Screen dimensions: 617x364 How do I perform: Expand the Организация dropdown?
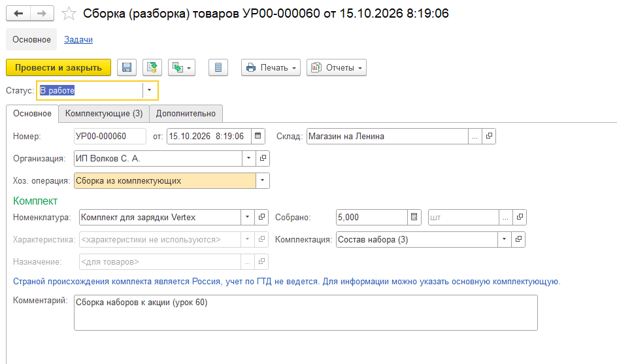coord(248,159)
